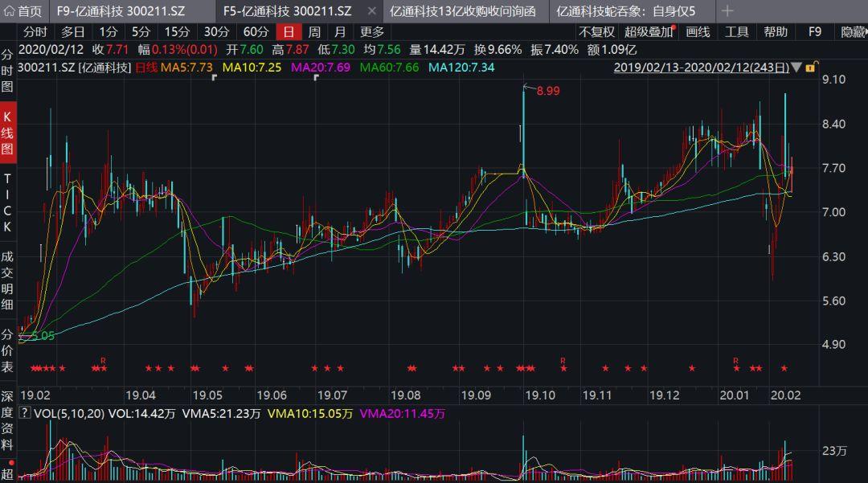Toggle the 不复权 price adjustment setting

click(596, 32)
